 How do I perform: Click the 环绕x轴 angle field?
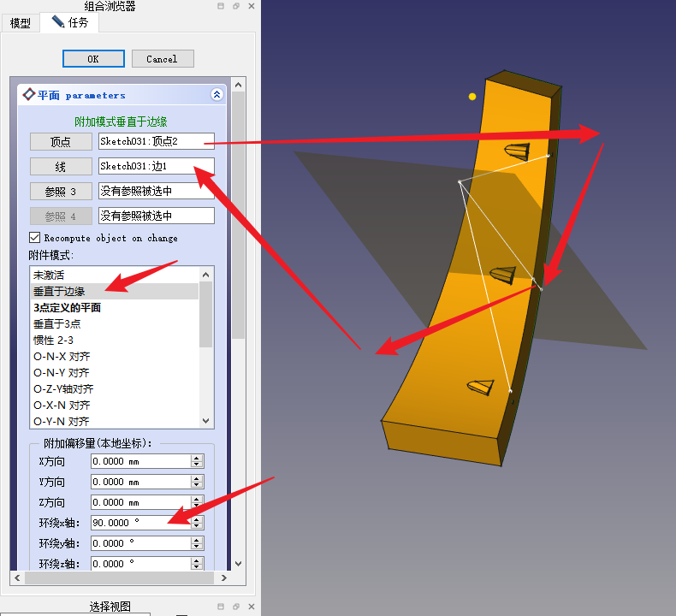point(141,523)
